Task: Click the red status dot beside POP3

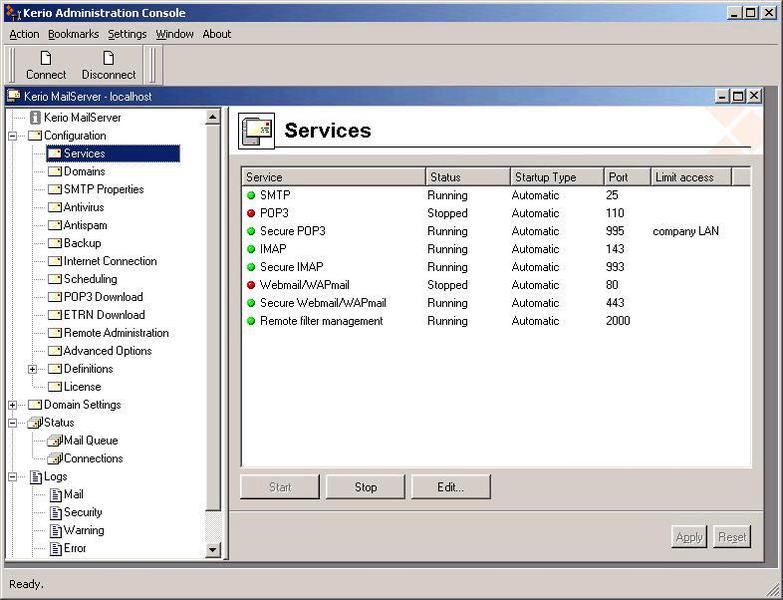Action: point(251,214)
